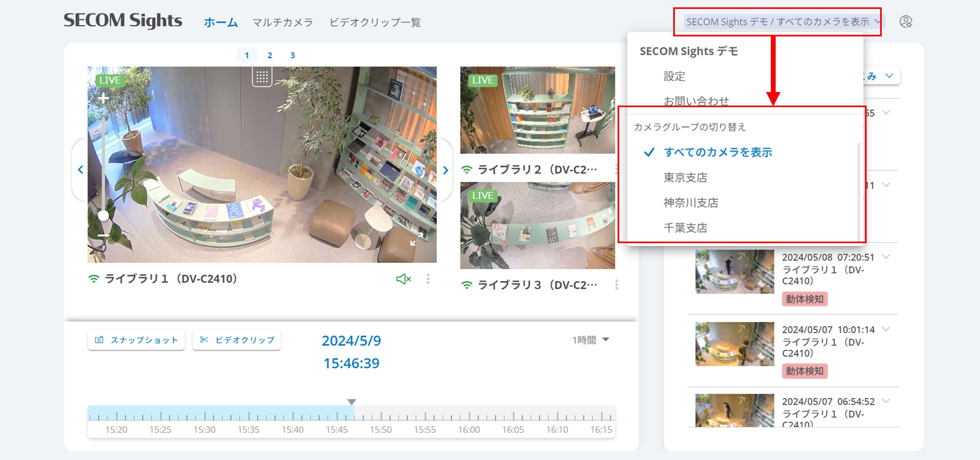
Task: Click the zoom slider handle on Library 1
Action: tap(103, 215)
